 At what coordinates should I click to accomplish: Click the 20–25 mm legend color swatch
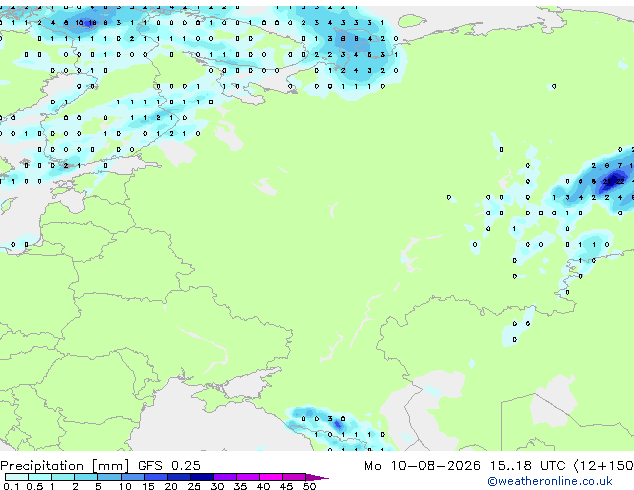(178, 477)
